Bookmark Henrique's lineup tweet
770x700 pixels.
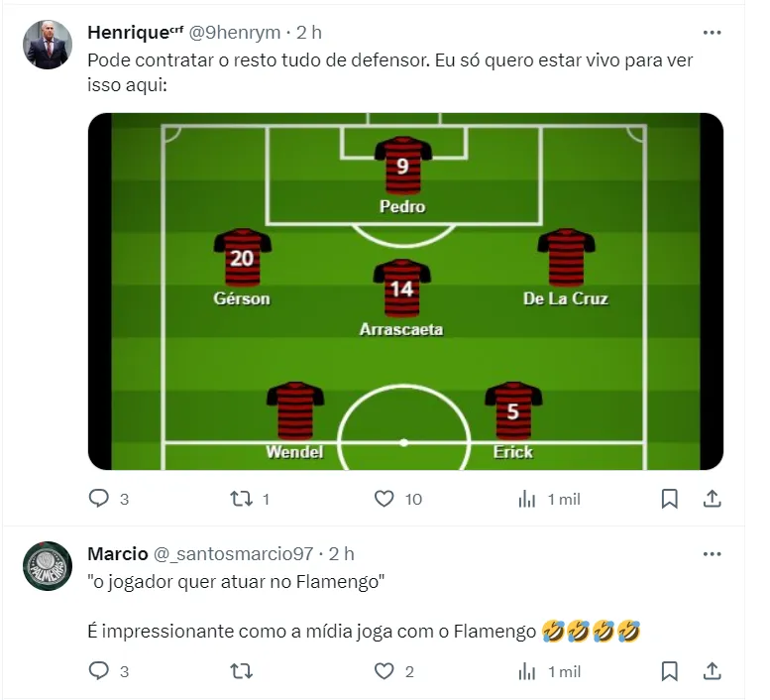[x=669, y=499]
